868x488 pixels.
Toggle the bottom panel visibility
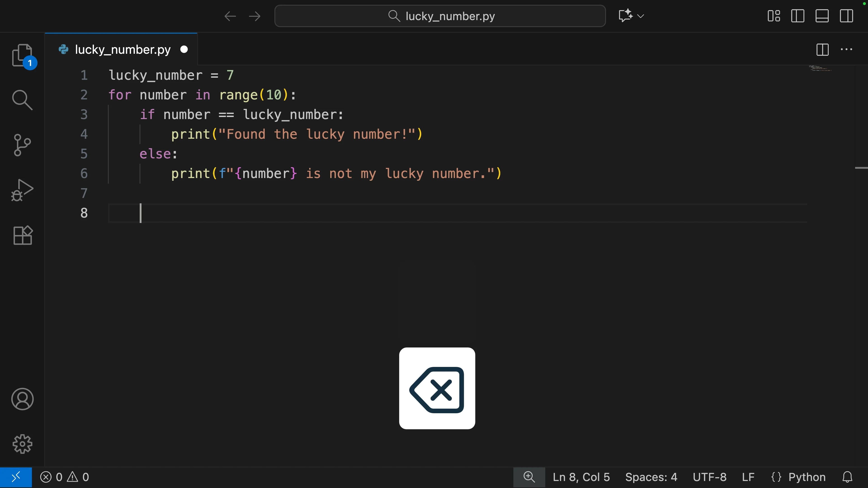822,16
